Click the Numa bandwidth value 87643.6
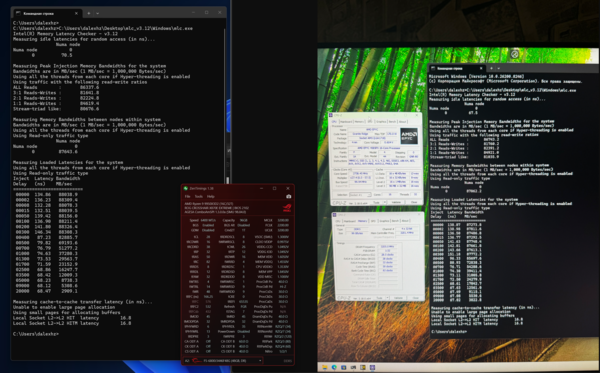Viewport: 600px width, 373px height. pos(68,151)
